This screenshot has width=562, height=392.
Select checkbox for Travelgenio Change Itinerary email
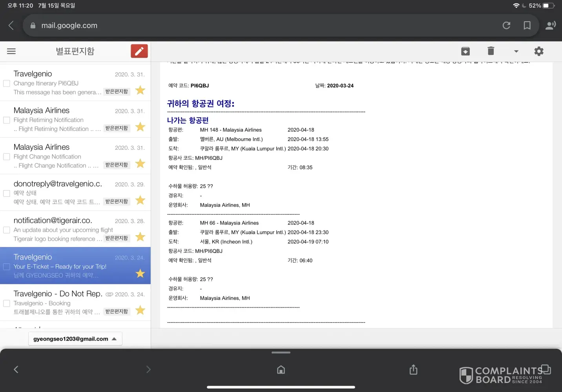(x=7, y=83)
